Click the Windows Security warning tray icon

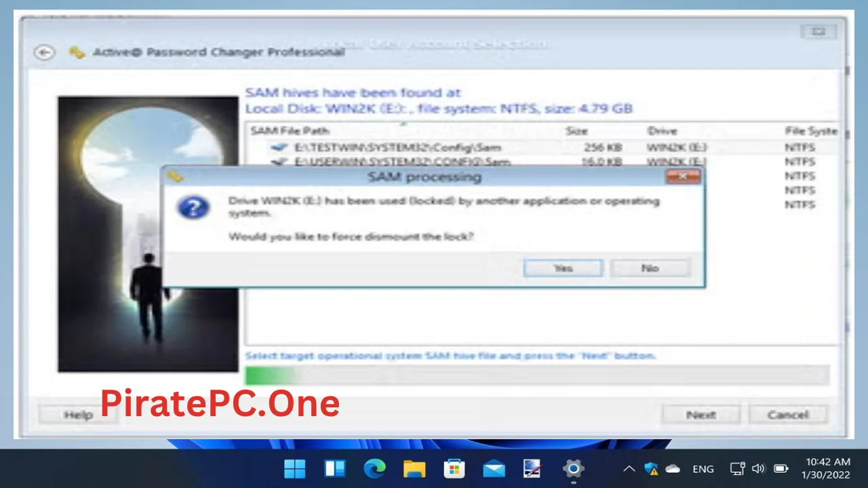(x=651, y=468)
